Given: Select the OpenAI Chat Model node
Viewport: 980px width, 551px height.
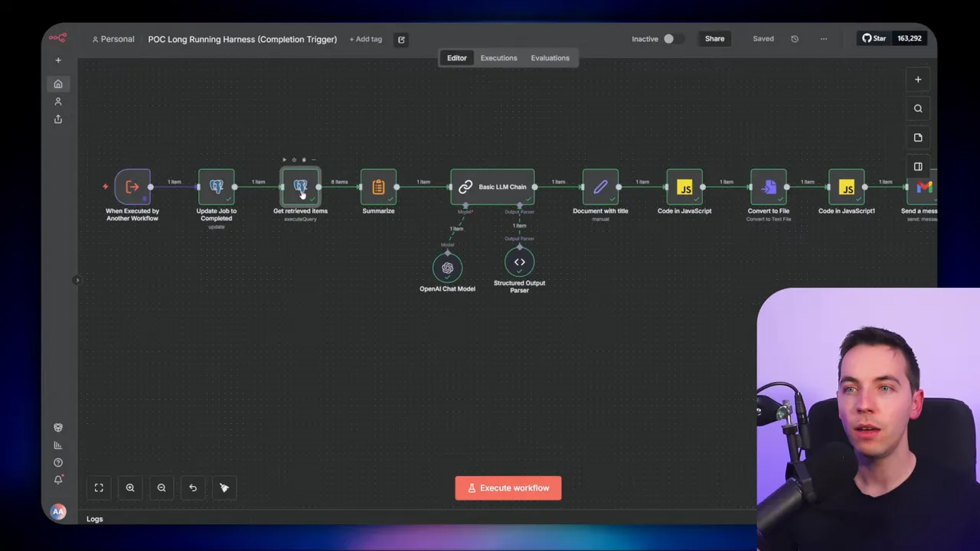Looking at the screenshot, I should (x=447, y=268).
